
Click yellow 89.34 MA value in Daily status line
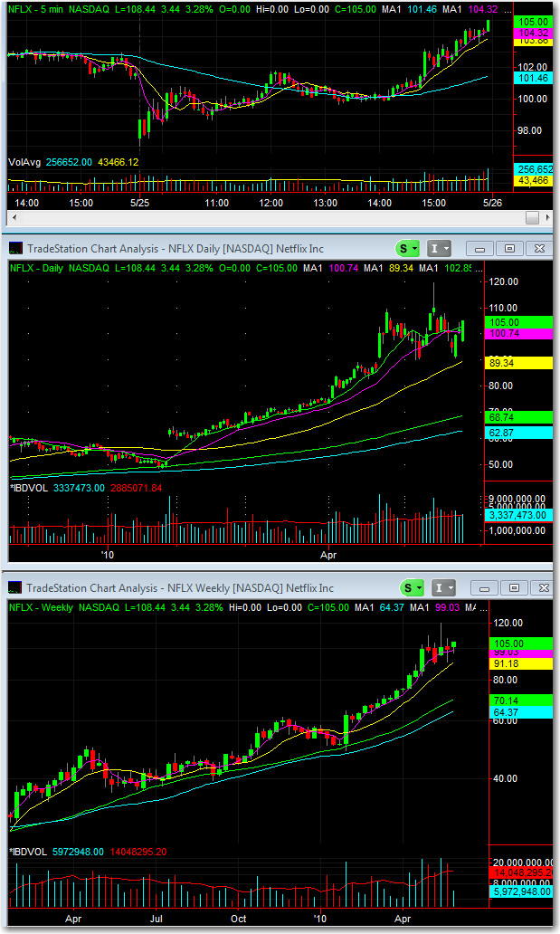[401, 268]
